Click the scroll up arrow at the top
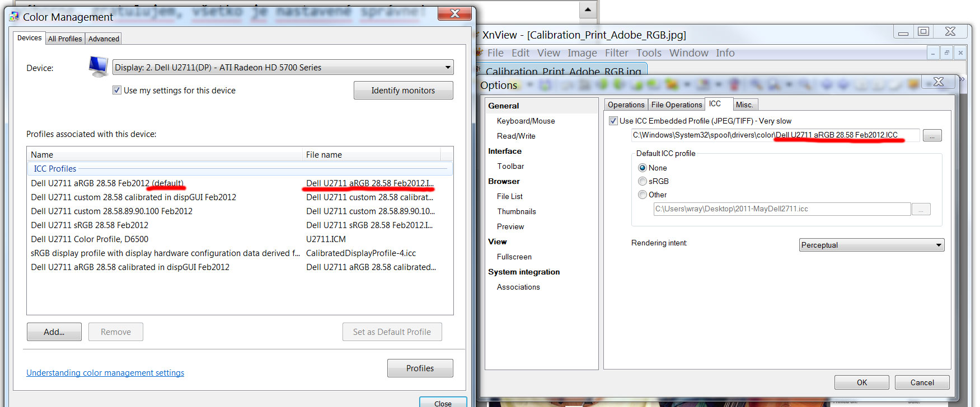980x407 pixels. 587,10
